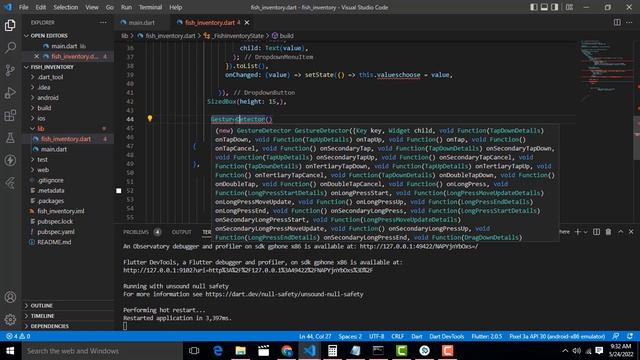Close the fish_inventory.dart editor tab
This screenshot has height=360, width=640.
[247, 22]
